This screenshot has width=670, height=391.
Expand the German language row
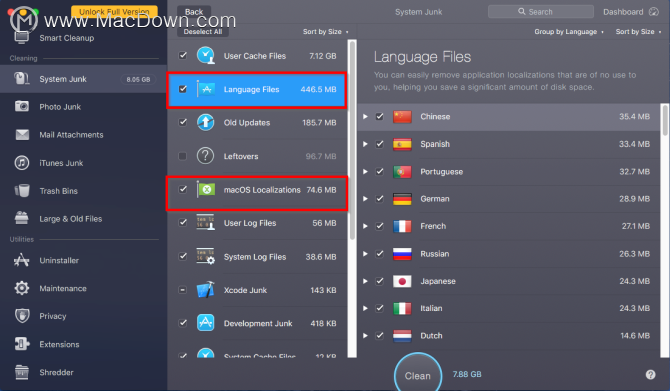365,199
